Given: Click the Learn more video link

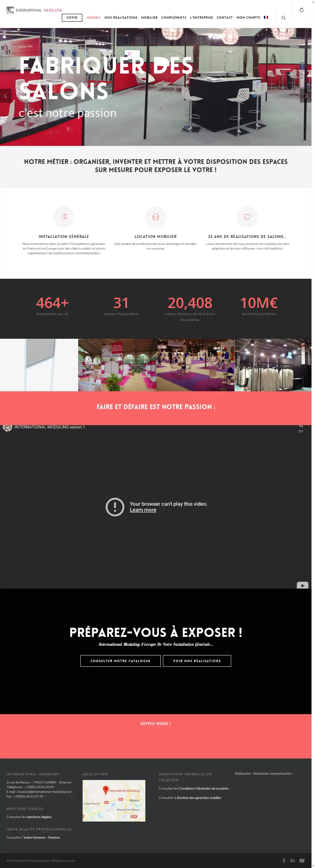Looking at the screenshot, I should point(143,510).
